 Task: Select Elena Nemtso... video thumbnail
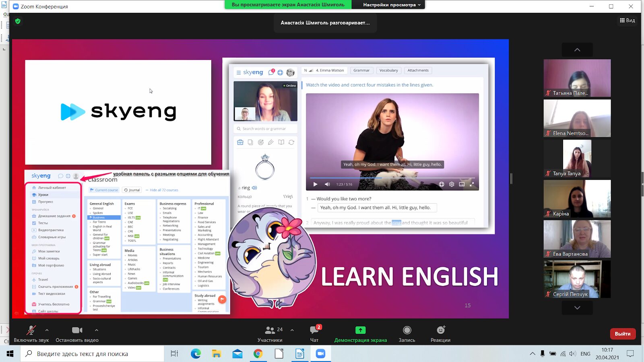pos(577,118)
